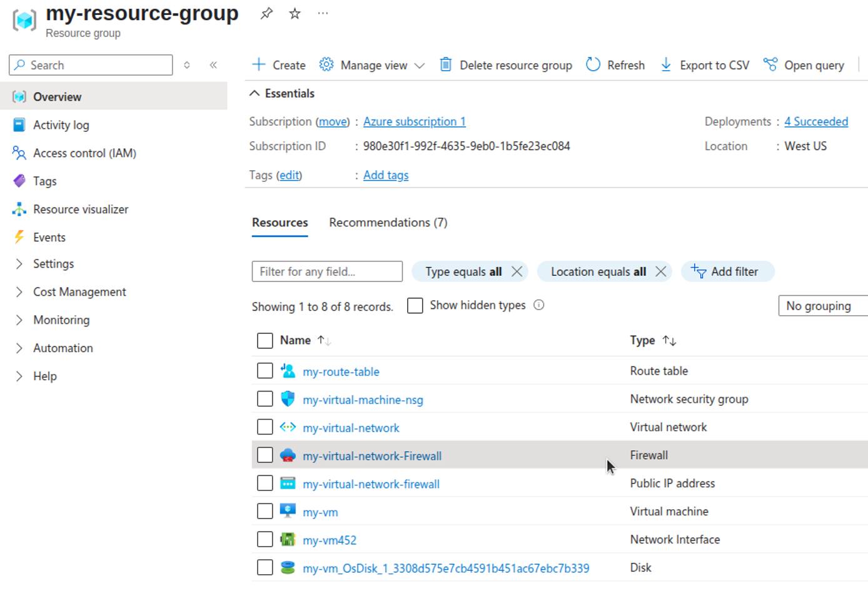Open the Manage view dropdown
Viewport: 868px width, 591px height.
click(371, 64)
